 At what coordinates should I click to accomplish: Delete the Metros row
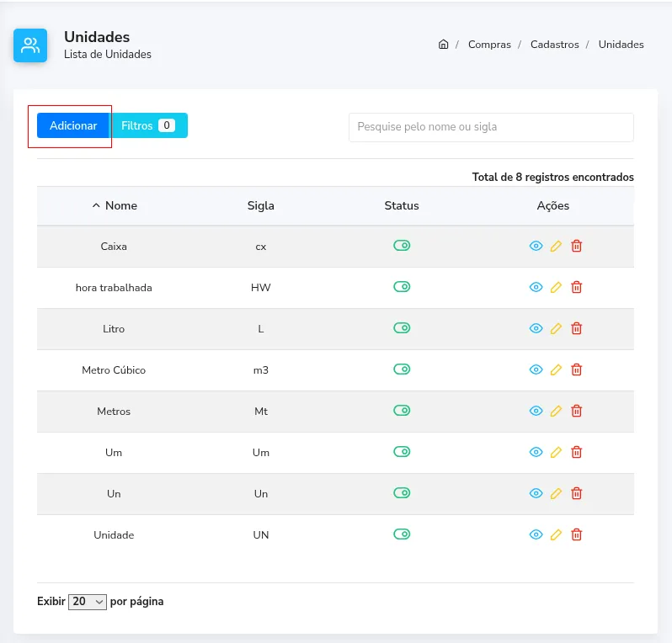pos(577,411)
